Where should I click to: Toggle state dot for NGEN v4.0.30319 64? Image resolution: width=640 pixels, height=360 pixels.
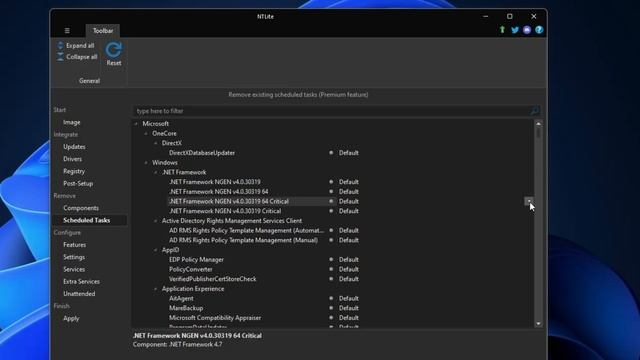coord(331,191)
